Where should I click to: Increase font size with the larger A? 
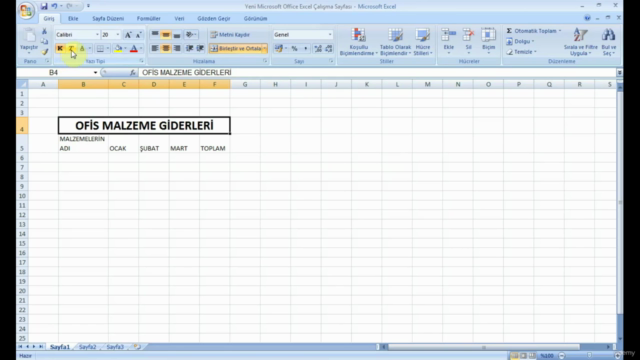click(128, 35)
